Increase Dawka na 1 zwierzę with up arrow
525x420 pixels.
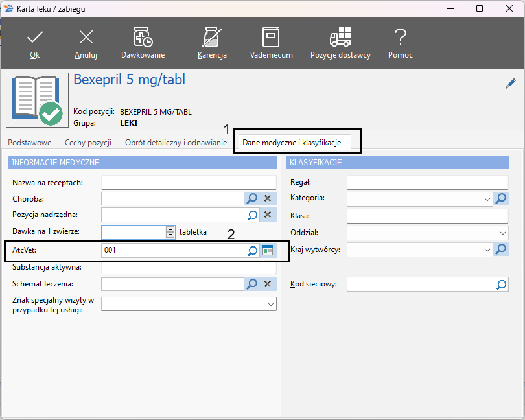pos(170,229)
